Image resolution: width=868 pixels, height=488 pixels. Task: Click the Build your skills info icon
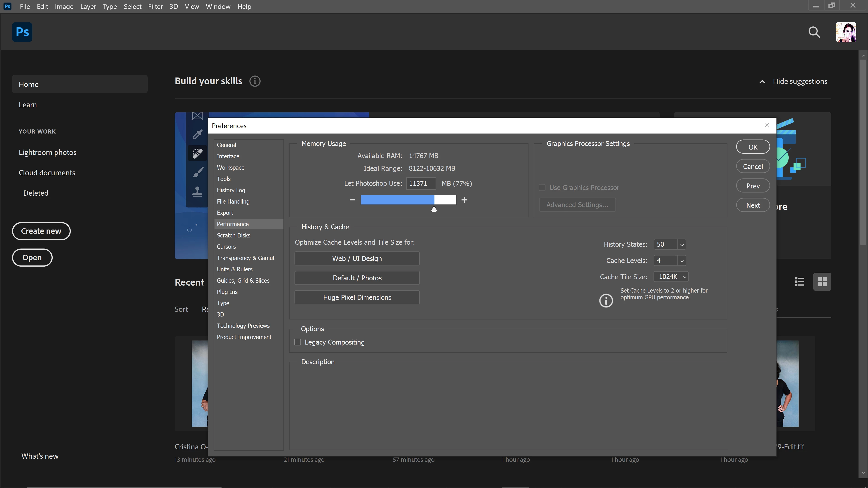click(x=255, y=81)
